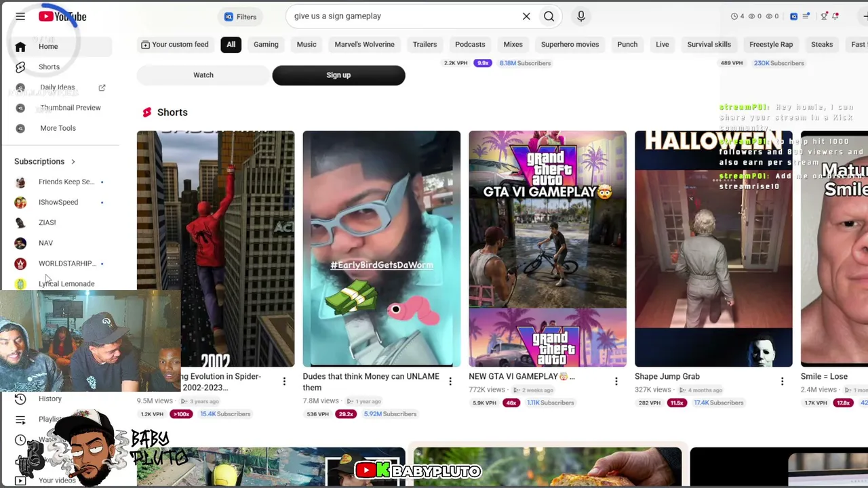This screenshot has height=488, width=868.
Task: Open the Home icon in the sidebar
Action: click(x=20, y=47)
